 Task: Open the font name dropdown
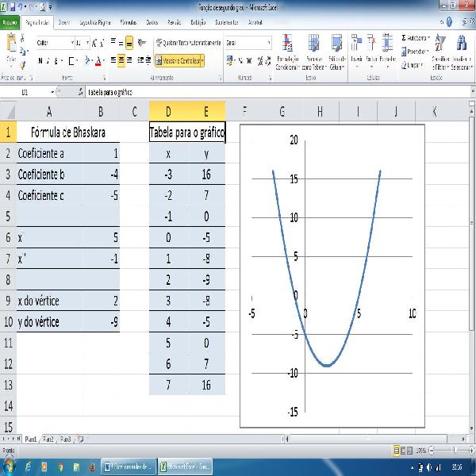pos(72,43)
